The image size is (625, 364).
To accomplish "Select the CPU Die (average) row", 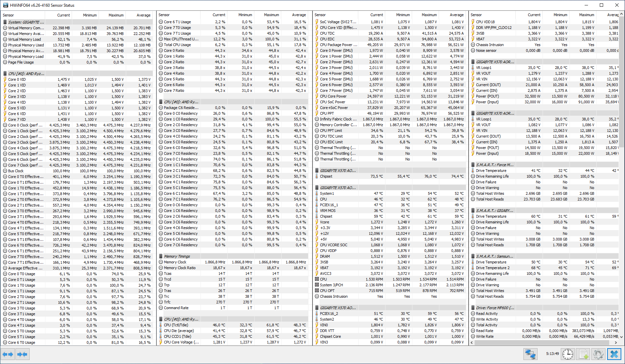I will tap(233, 331).
